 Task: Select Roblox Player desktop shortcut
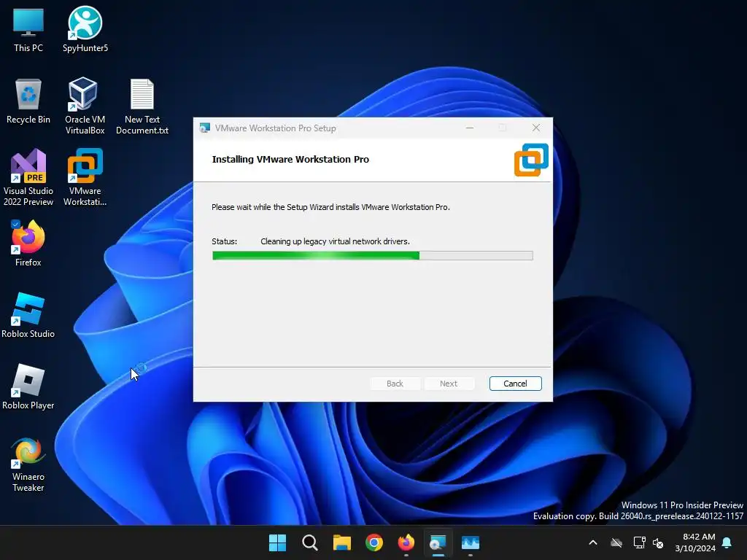click(x=28, y=386)
